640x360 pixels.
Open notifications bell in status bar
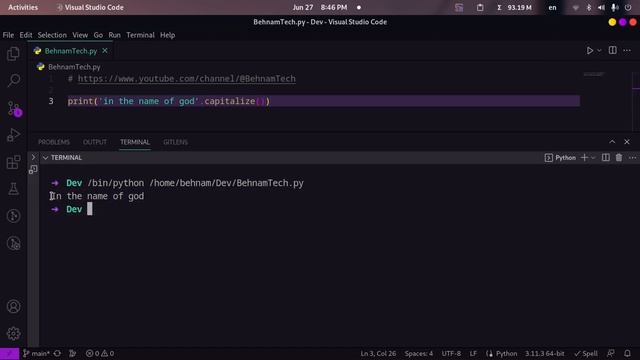627,353
